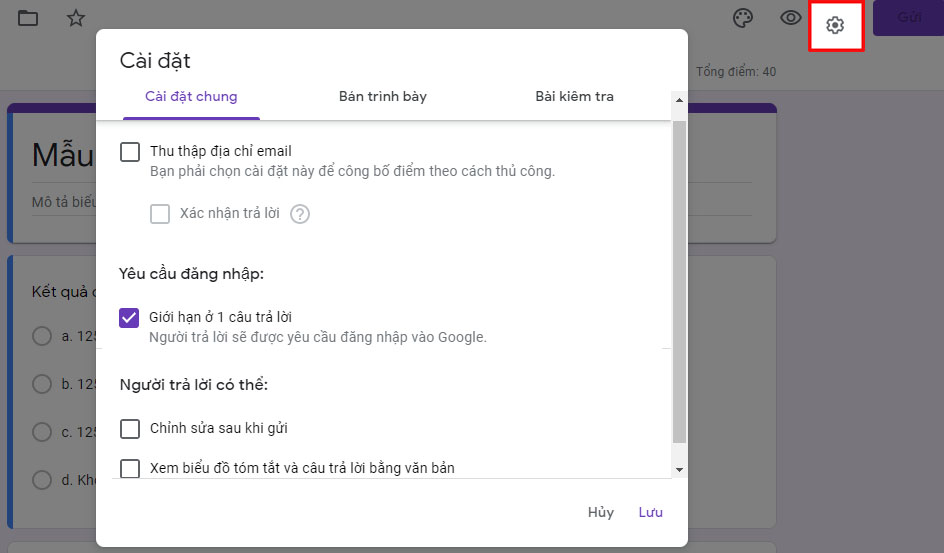944x553 pixels.
Task: Select the Cài đặt chung tab
Action: point(191,97)
